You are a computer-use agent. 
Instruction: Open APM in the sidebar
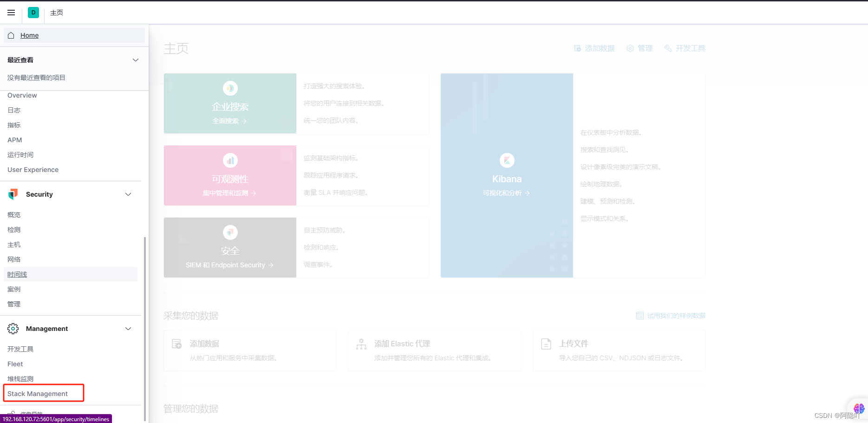(15, 140)
